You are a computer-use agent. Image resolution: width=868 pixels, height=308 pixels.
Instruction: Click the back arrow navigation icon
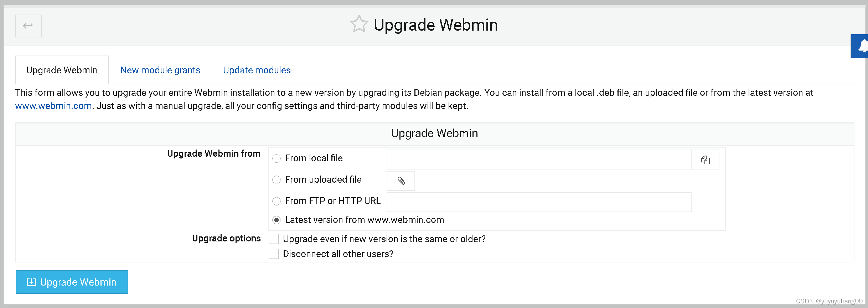[x=28, y=26]
